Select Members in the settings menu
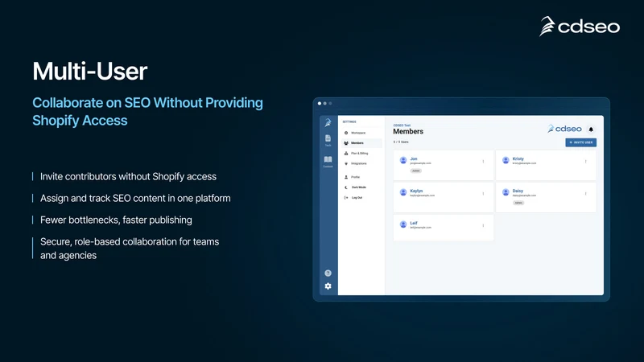 361,143
